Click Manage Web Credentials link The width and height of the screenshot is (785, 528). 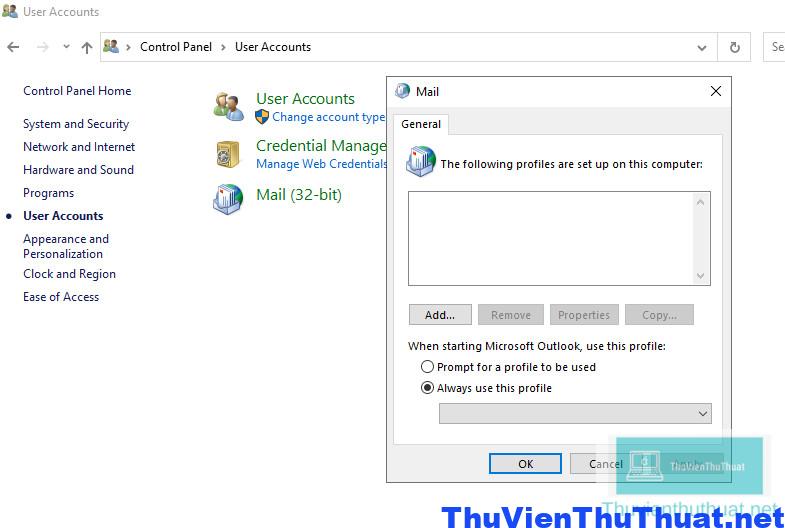pos(321,164)
